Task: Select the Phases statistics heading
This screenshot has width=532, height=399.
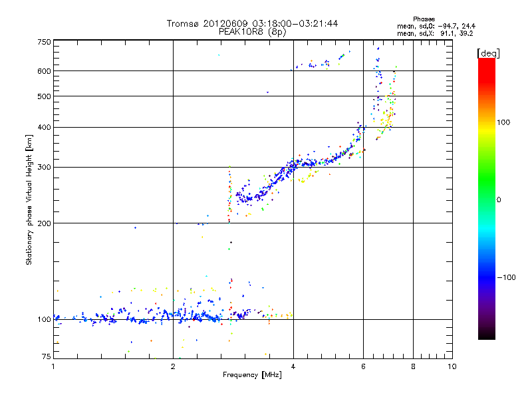Action: point(424,19)
